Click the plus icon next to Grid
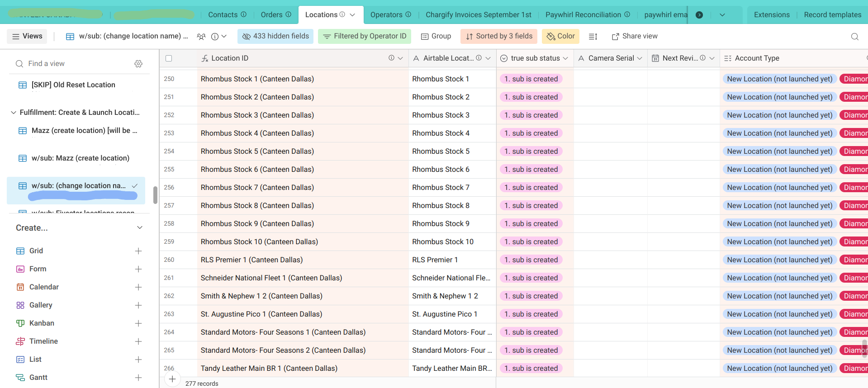 tap(138, 251)
